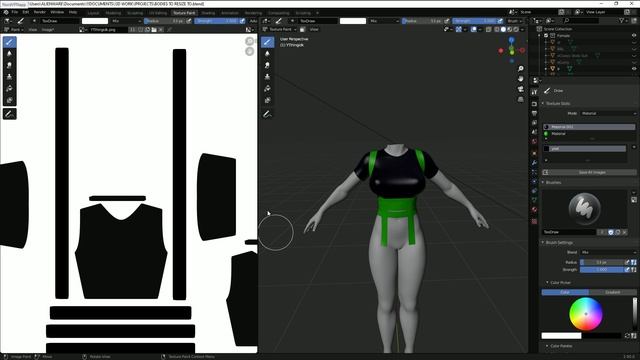Toggle strength pen pressure in Brush Settings
640x360 pixels.
coord(627,269)
